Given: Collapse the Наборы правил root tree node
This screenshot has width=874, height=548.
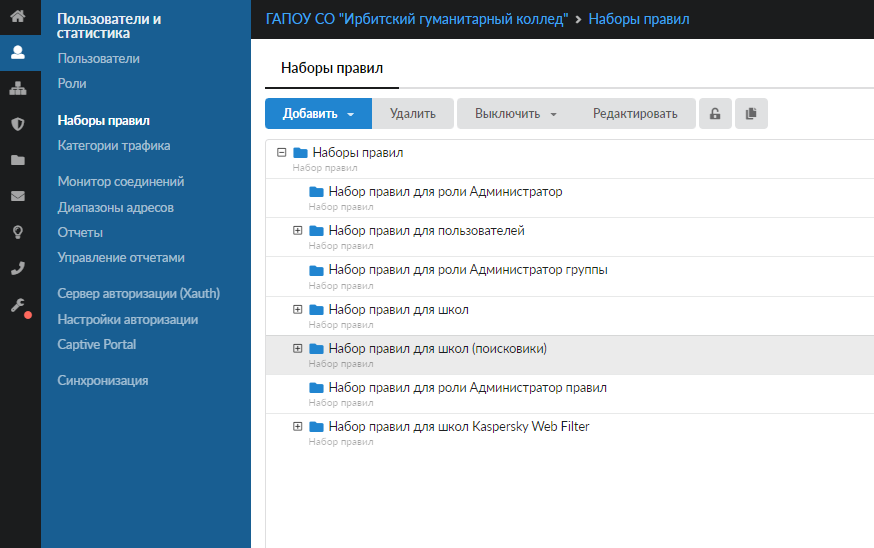Looking at the screenshot, I should pyautogui.click(x=281, y=152).
